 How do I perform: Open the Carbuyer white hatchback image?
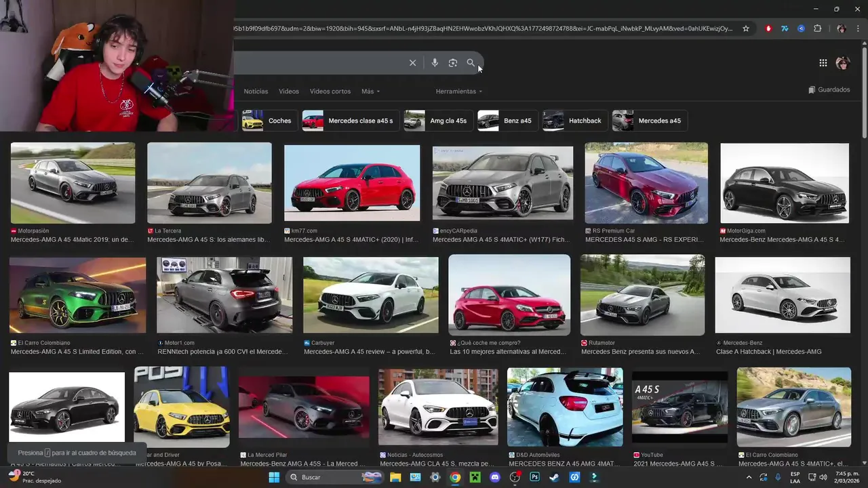(x=371, y=296)
